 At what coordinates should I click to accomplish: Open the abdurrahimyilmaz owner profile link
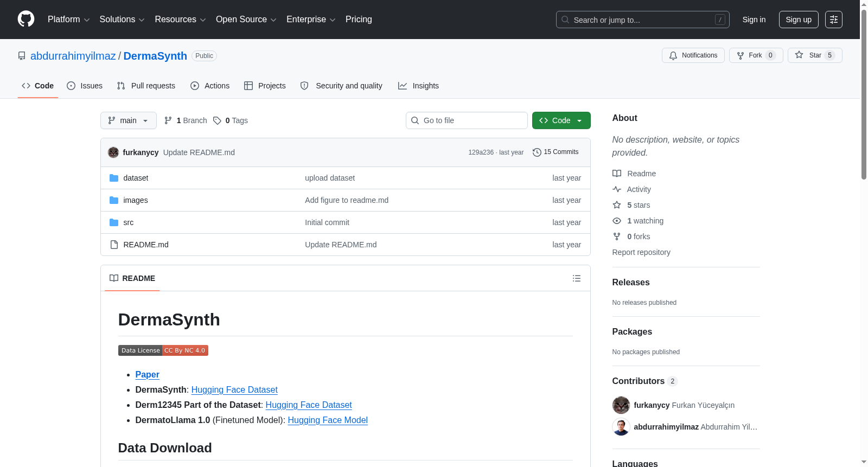pyautogui.click(x=73, y=56)
